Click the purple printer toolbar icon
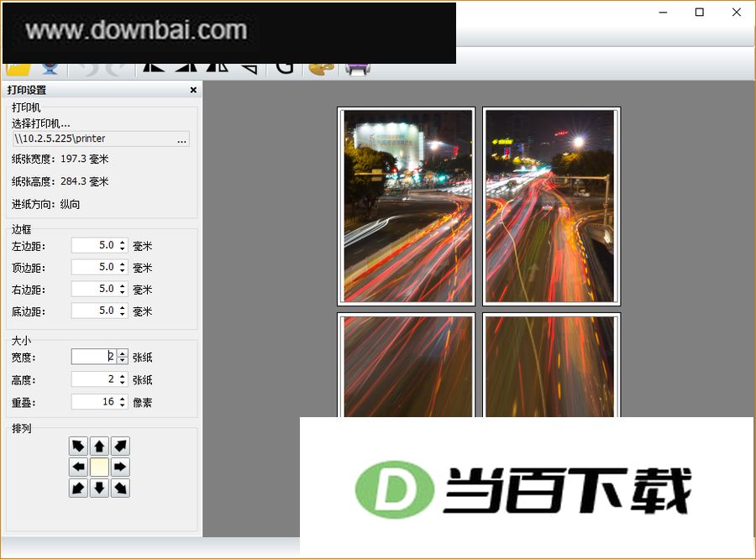Image resolution: width=756 pixels, height=559 pixels. pyautogui.click(x=357, y=69)
